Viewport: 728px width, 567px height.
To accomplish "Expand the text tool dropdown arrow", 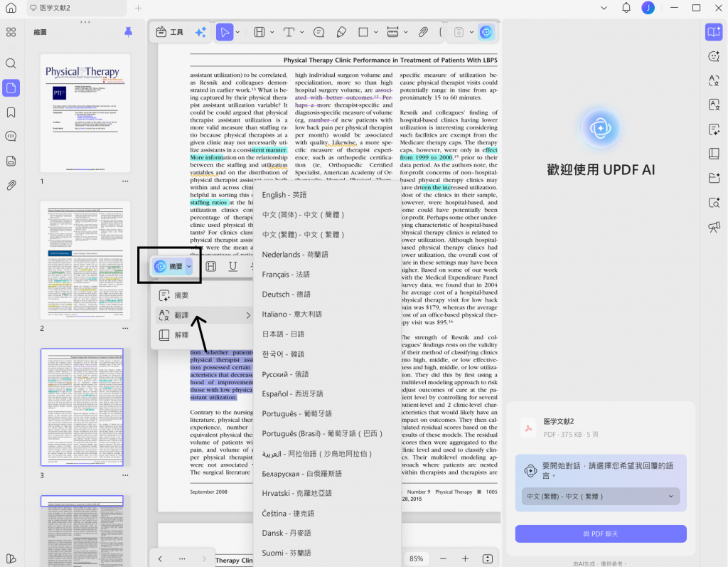I will click(301, 32).
